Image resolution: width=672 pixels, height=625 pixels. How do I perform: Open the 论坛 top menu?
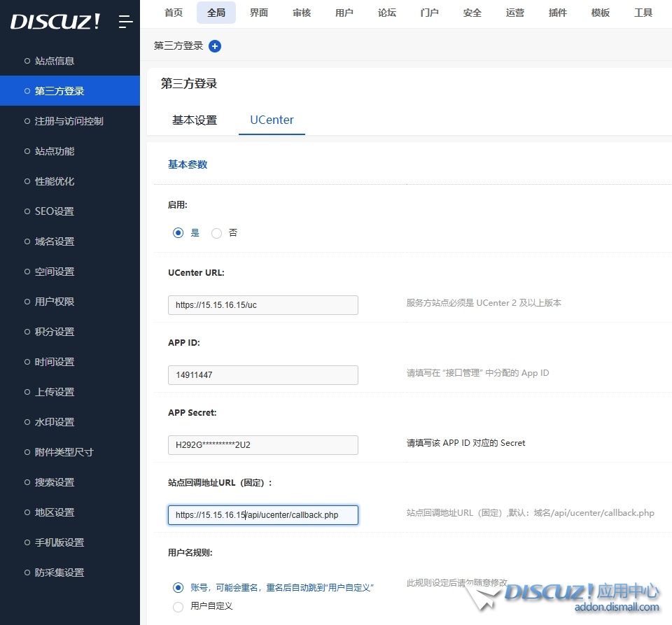tap(387, 13)
